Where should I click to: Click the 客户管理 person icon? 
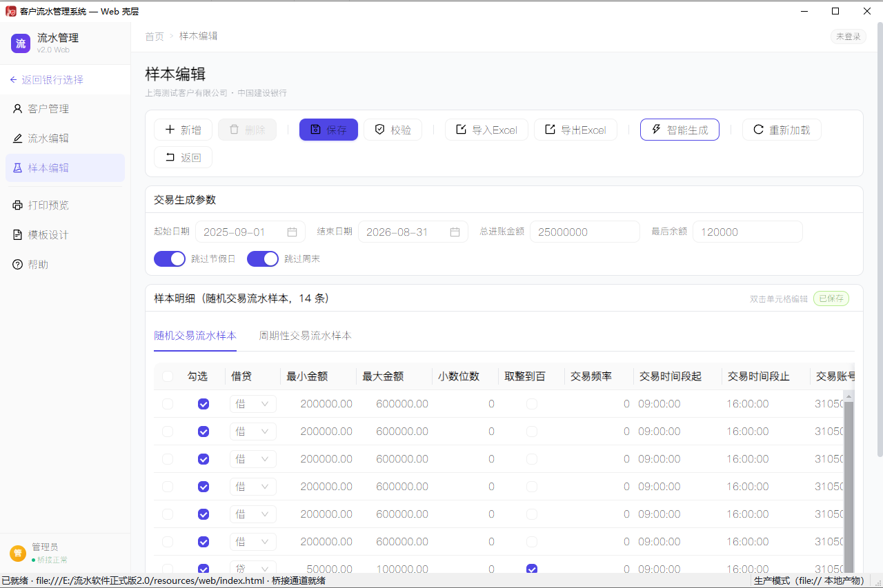(18, 109)
